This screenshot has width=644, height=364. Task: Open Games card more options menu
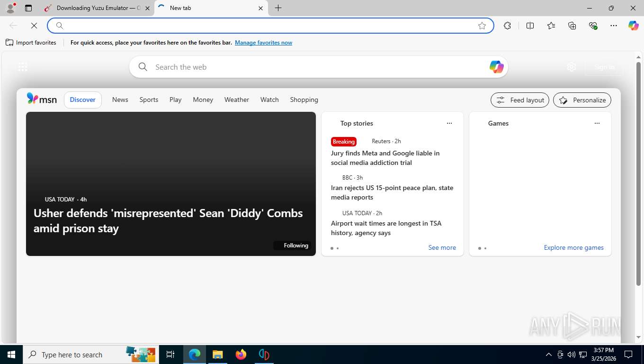(x=597, y=123)
